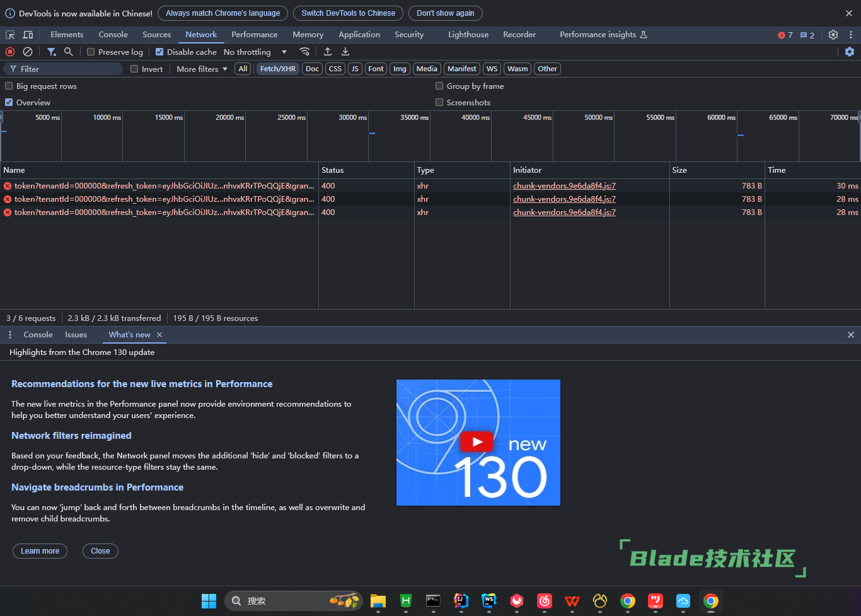Focus the network Filter input

(63, 69)
